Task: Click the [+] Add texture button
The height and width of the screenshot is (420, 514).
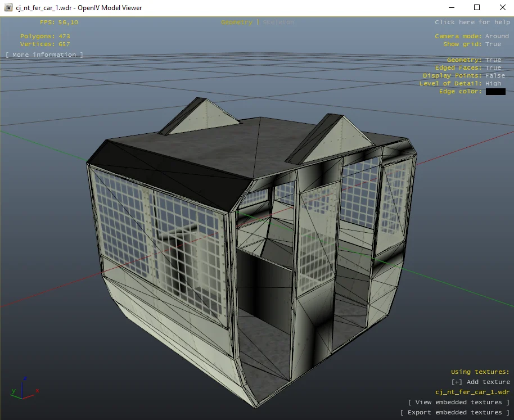Action: coord(480,382)
